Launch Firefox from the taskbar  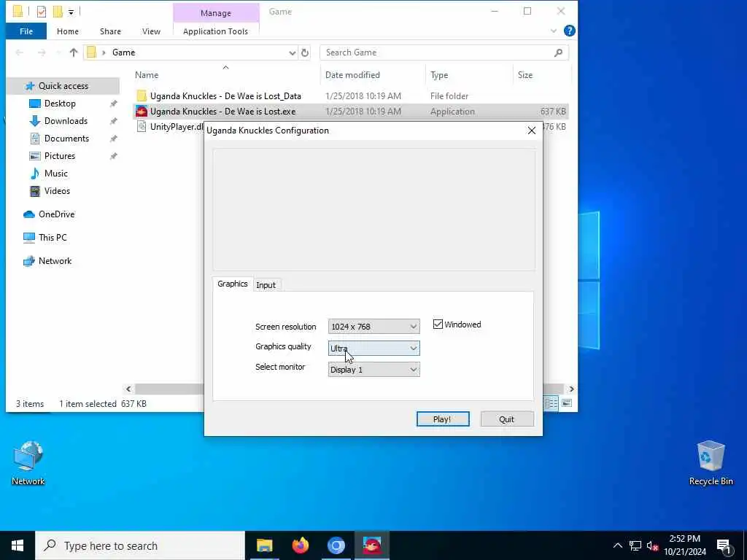(x=300, y=545)
